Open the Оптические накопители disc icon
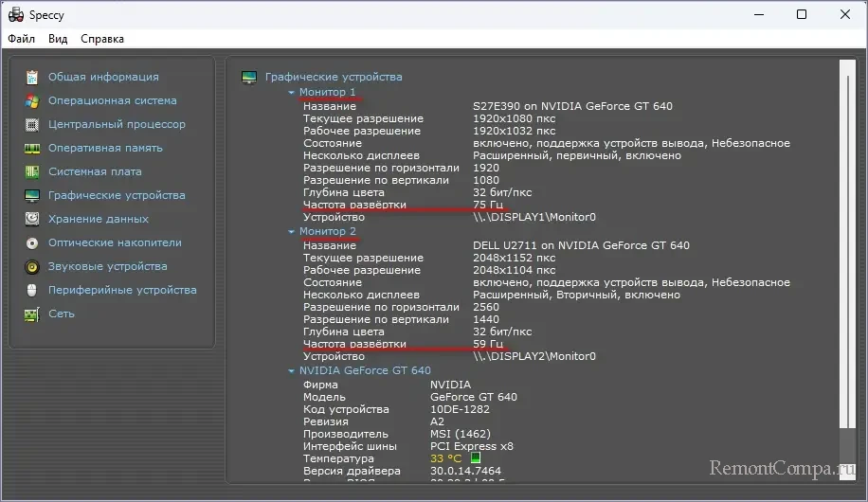Image resolution: width=868 pixels, height=502 pixels. 32,242
